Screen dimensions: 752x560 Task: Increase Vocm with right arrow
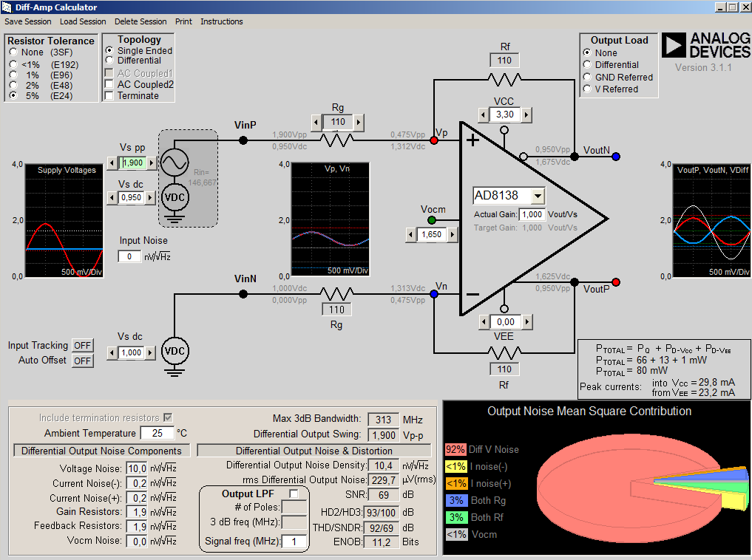pyautogui.click(x=453, y=235)
